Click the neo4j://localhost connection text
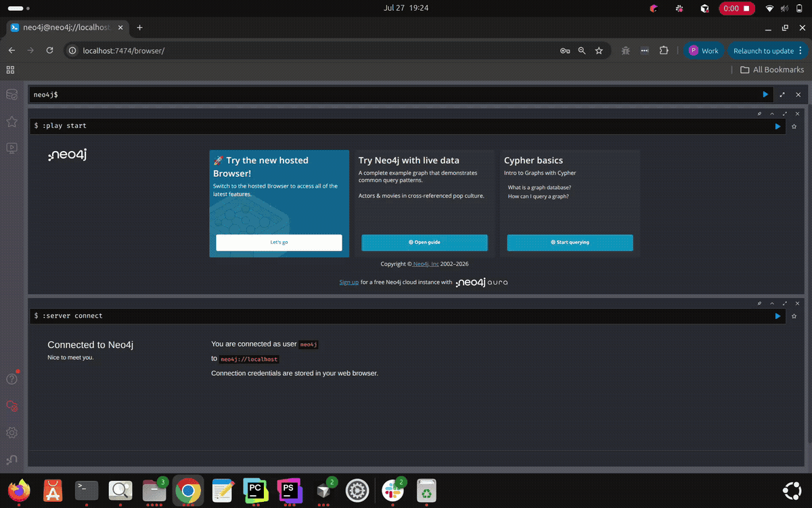812x508 pixels. (x=249, y=359)
